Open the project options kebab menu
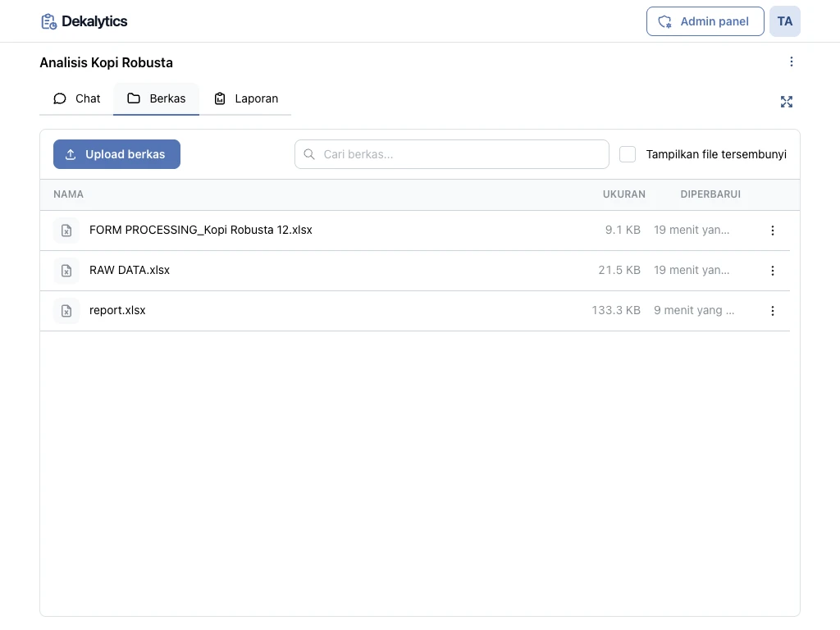Image resolution: width=840 pixels, height=630 pixels. [x=792, y=62]
